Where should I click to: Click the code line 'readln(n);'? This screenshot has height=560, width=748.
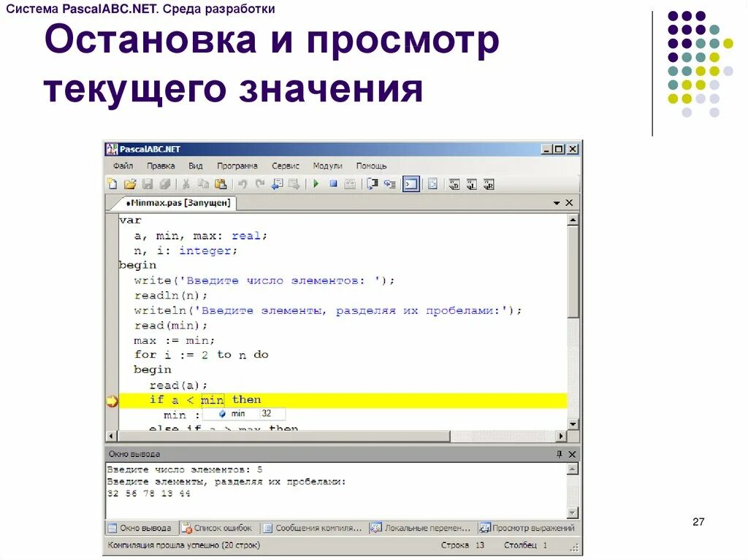(x=171, y=296)
